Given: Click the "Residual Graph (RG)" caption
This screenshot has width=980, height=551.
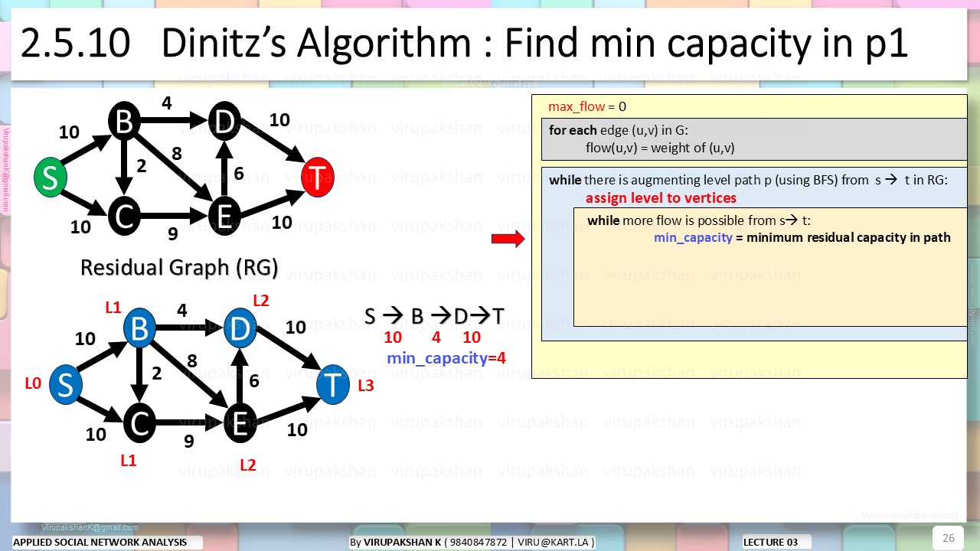Looking at the screenshot, I should (x=179, y=267).
